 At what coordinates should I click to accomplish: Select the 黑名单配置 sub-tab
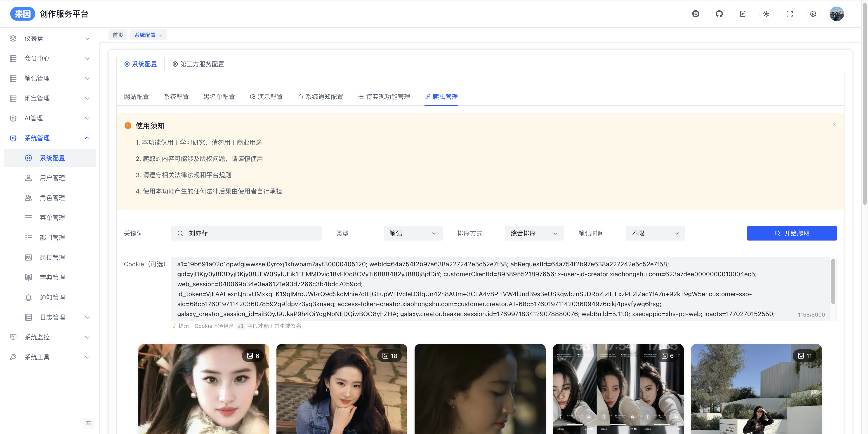[219, 97]
